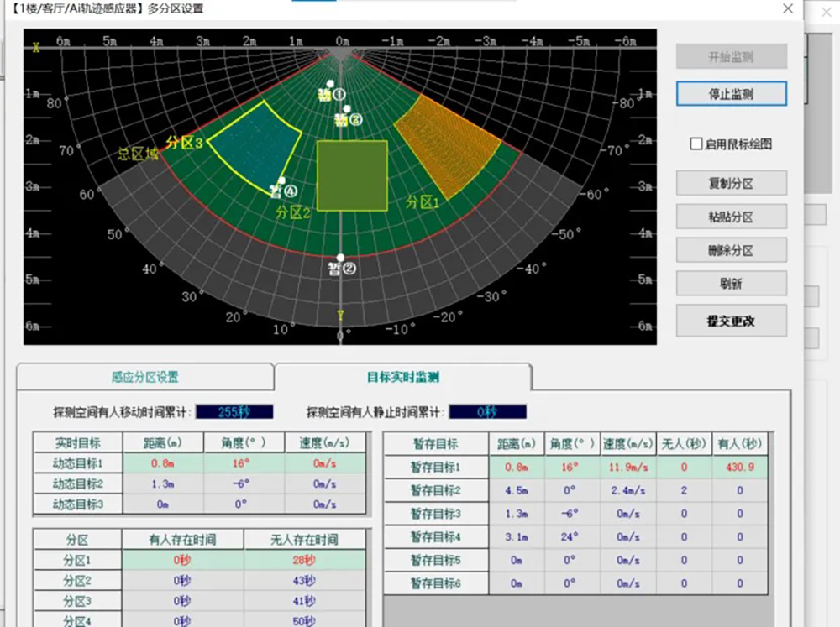Image resolution: width=840 pixels, height=627 pixels.
Task: Click the 提交更改 button
Action: click(x=732, y=321)
